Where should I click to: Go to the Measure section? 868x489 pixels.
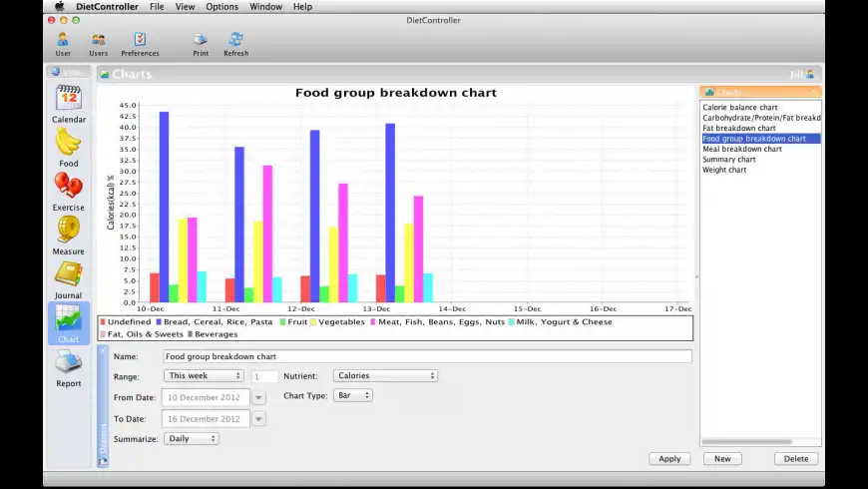pyautogui.click(x=68, y=231)
